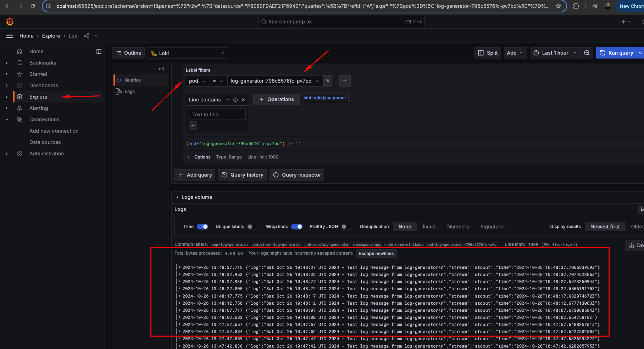The height and width of the screenshot is (349, 644).
Task: Click the Escape newlines button
Action: tap(376, 254)
